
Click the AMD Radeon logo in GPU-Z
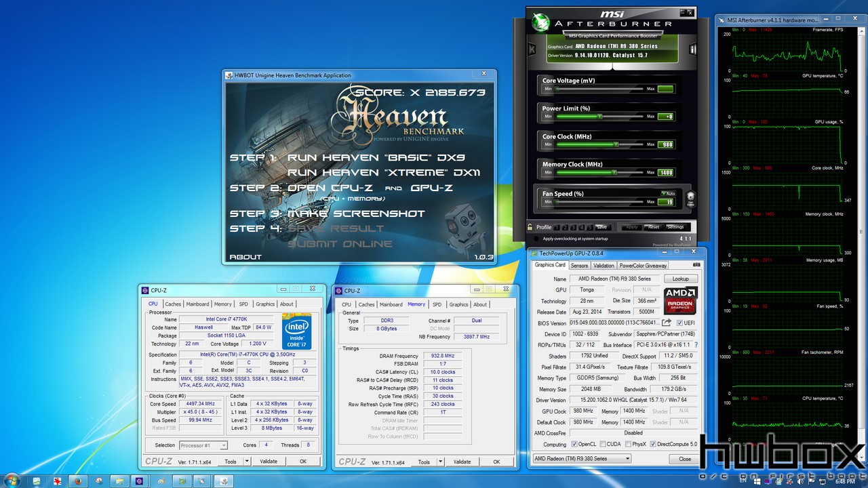point(680,299)
